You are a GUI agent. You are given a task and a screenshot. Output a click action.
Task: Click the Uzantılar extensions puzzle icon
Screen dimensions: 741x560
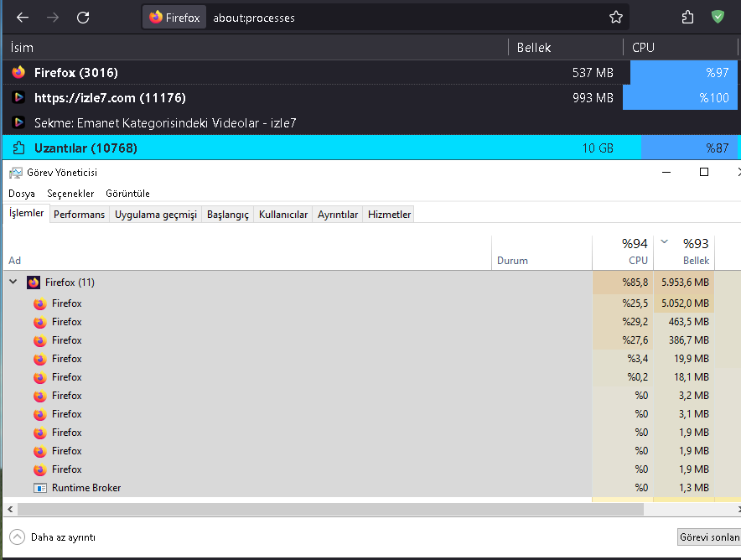[18, 147]
